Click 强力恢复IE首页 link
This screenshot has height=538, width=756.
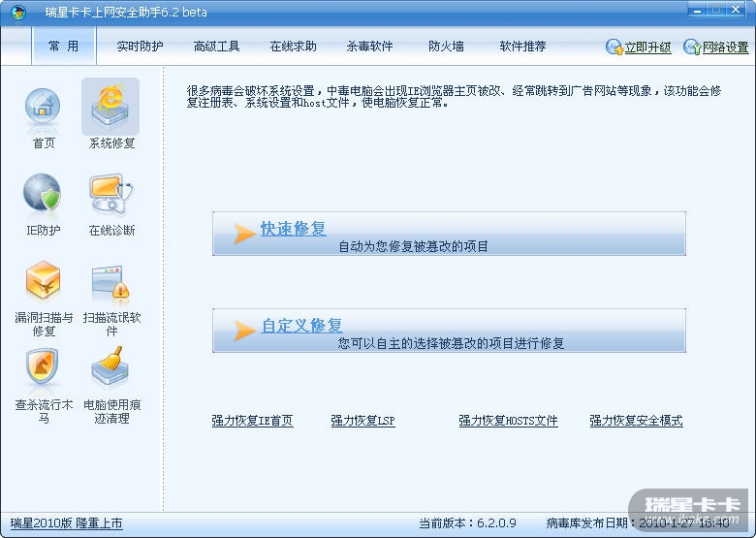click(252, 421)
